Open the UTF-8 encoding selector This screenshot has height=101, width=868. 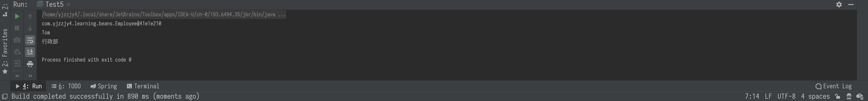[786, 96]
